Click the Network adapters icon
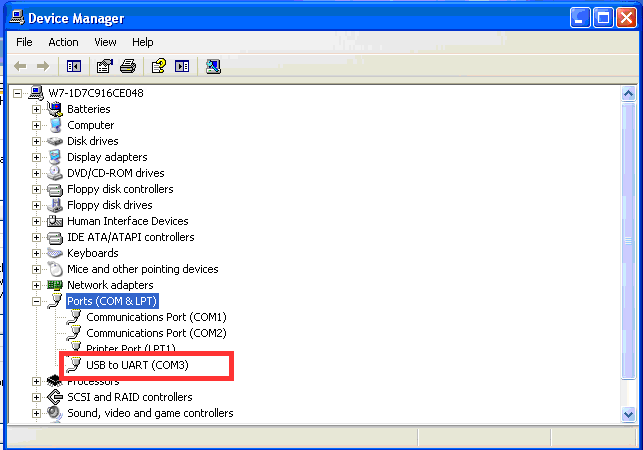This screenshot has width=643, height=450. pyautogui.click(x=55, y=285)
